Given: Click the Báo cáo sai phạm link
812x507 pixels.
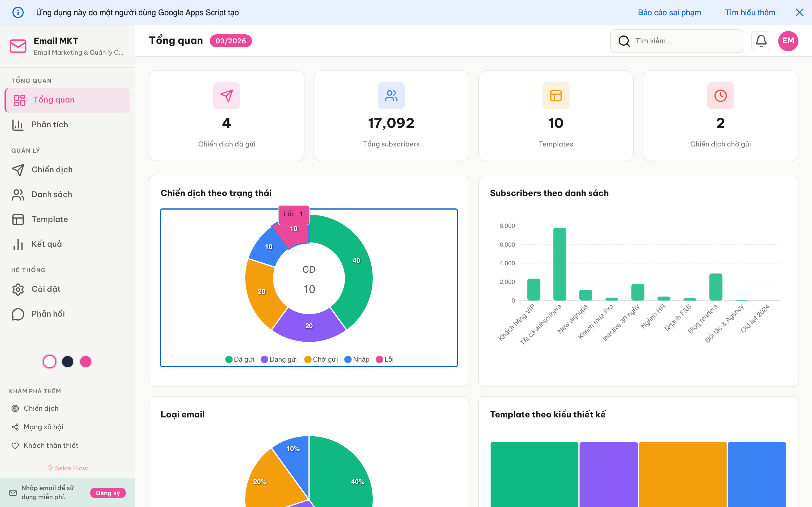Looking at the screenshot, I should click(x=669, y=12).
